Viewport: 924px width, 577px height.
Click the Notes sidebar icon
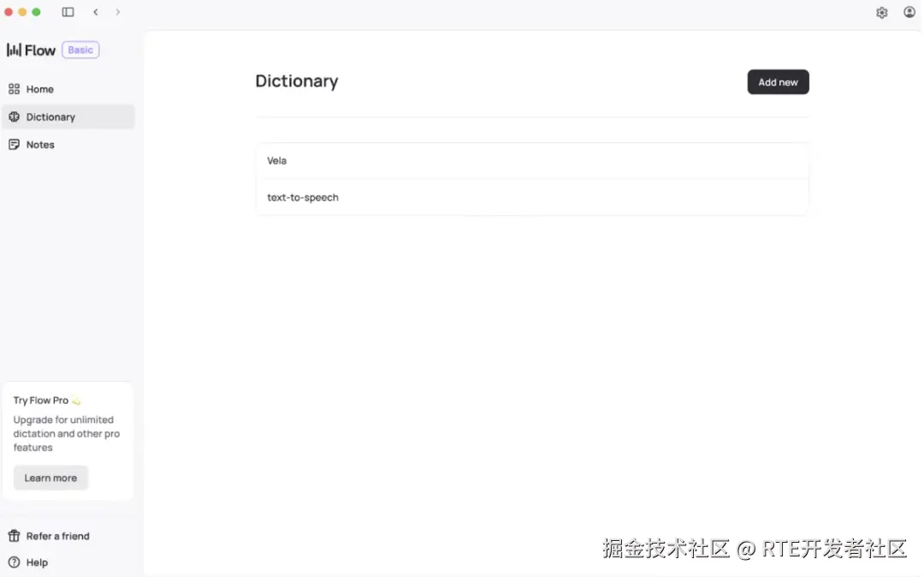click(x=15, y=145)
